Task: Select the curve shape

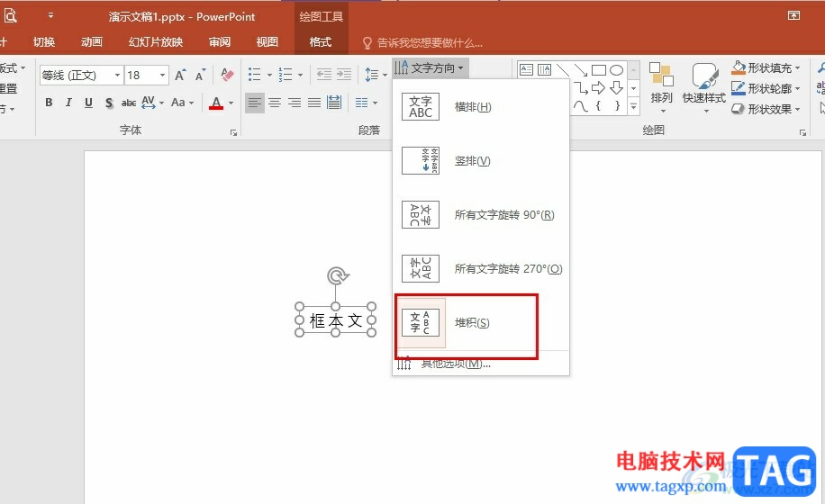Action: pyautogui.click(x=580, y=105)
